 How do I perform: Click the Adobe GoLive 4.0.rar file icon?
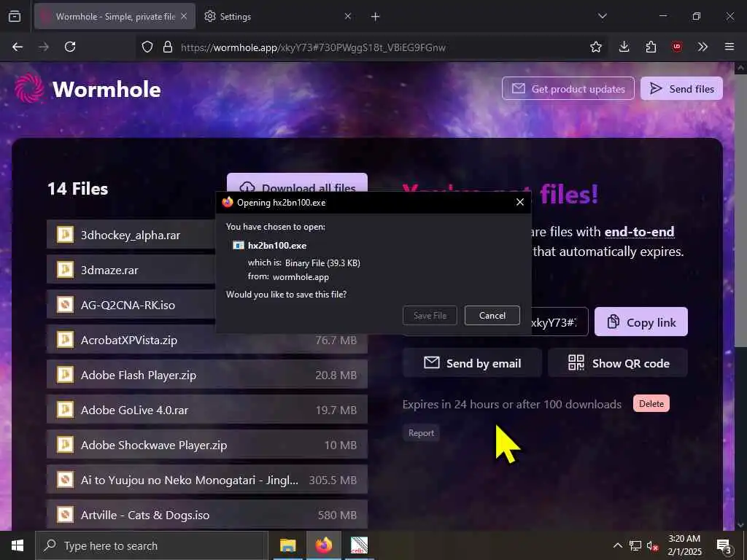[65, 410]
